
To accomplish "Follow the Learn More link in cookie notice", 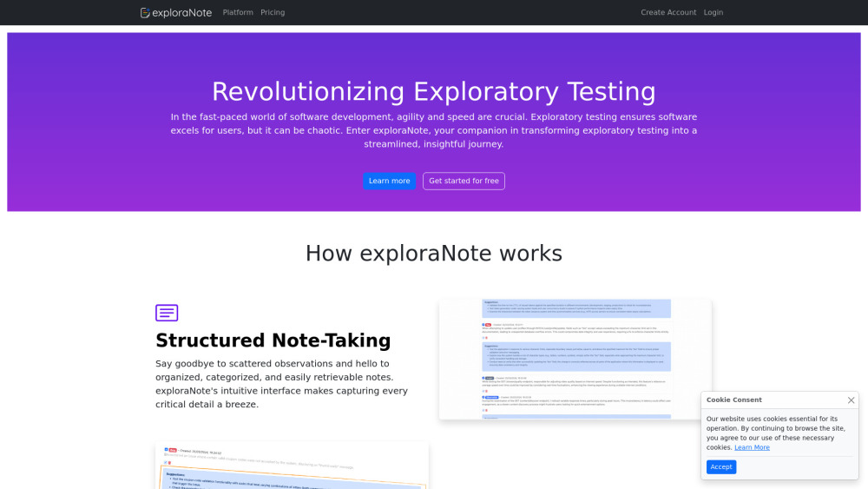I will (x=752, y=447).
